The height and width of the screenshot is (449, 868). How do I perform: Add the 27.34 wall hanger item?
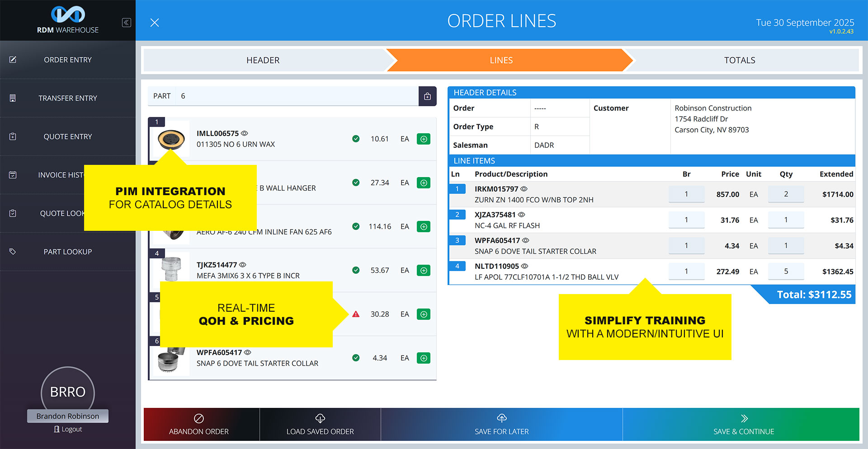coord(423,183)
